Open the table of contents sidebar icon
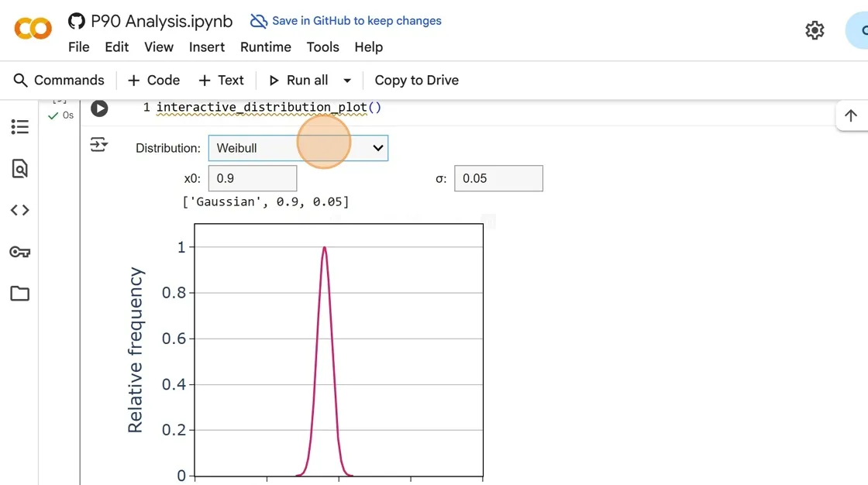Screen dimensions: 868x485 point(19,127)
